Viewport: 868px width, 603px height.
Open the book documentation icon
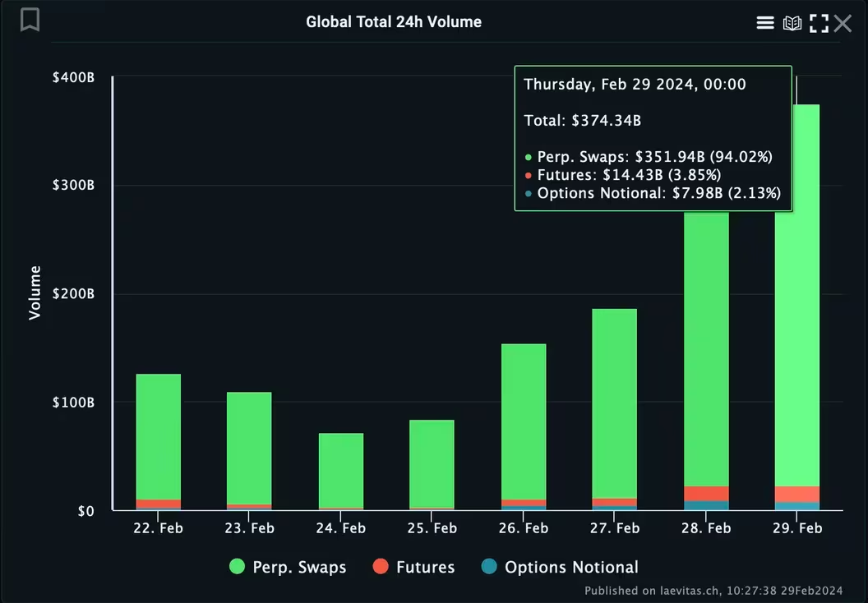pyautogui.click(x=792, y=23)
